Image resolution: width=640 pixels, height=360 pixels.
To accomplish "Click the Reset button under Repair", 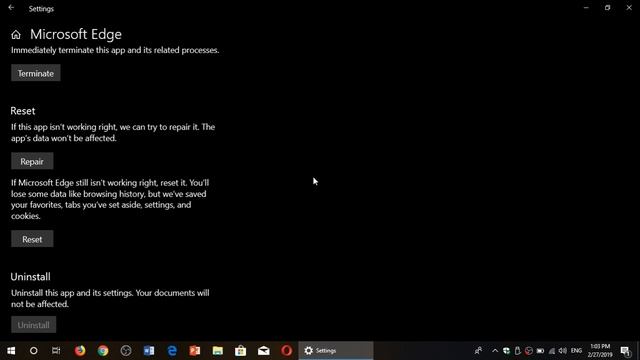I will pyautogui.click(x=32, y=239).
